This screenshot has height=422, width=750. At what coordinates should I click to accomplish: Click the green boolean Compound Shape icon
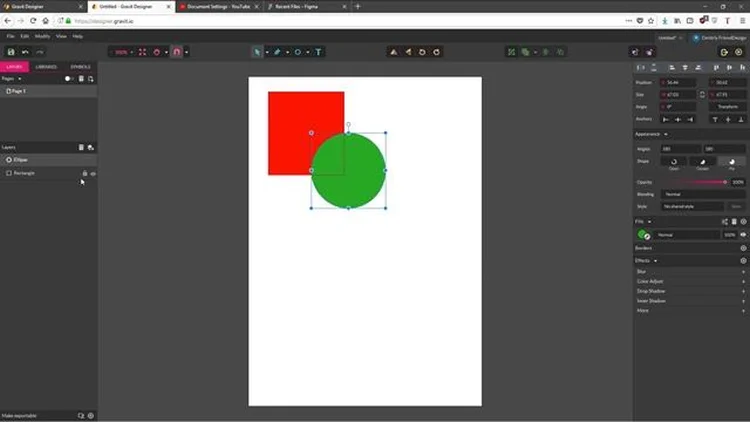[x=526, y=52]
